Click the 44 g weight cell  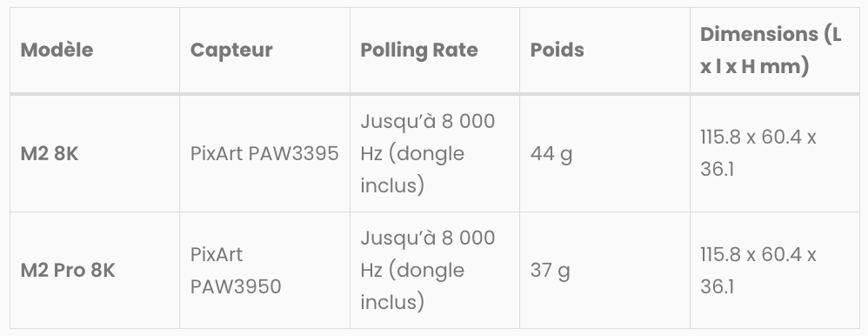pyautogui.click(x=604, y=153)
